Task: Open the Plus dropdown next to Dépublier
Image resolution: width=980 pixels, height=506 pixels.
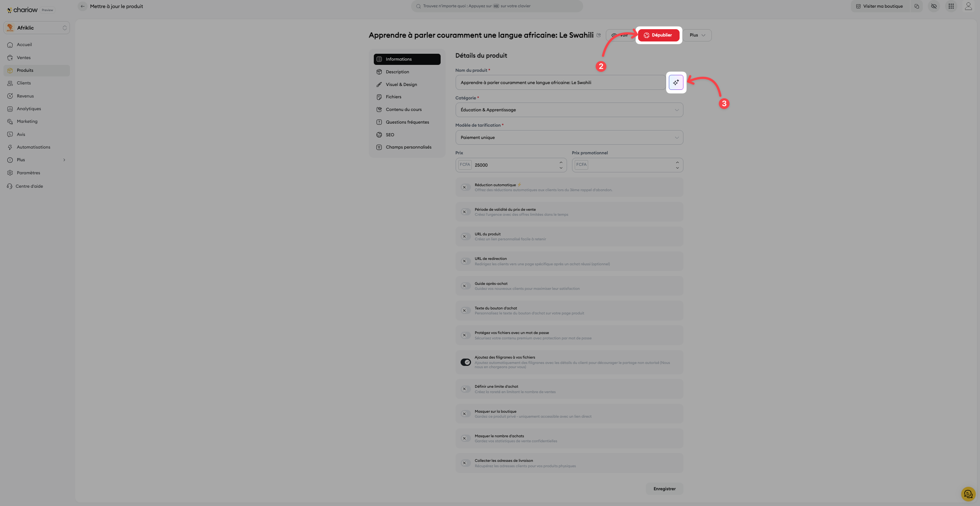Action: [697, 35]
